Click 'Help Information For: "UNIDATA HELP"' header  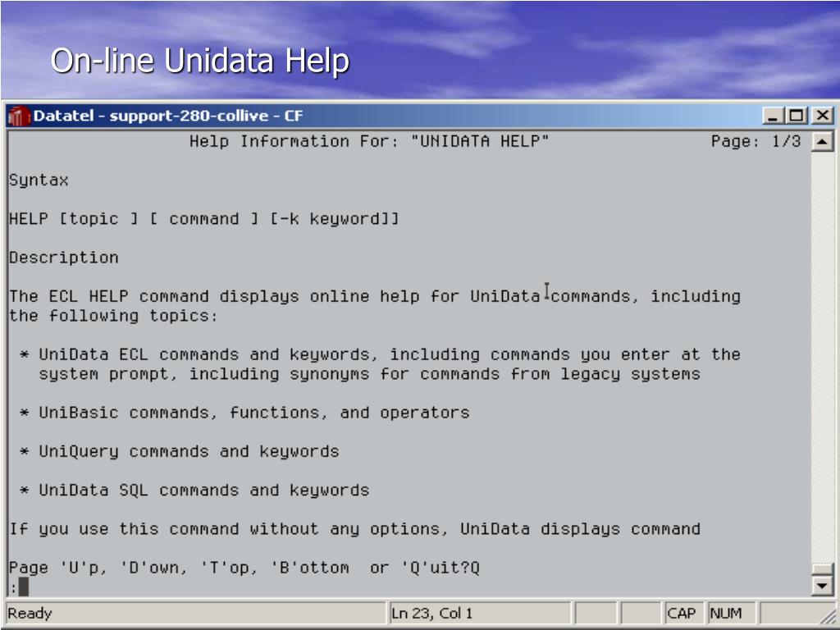[369, 141]
